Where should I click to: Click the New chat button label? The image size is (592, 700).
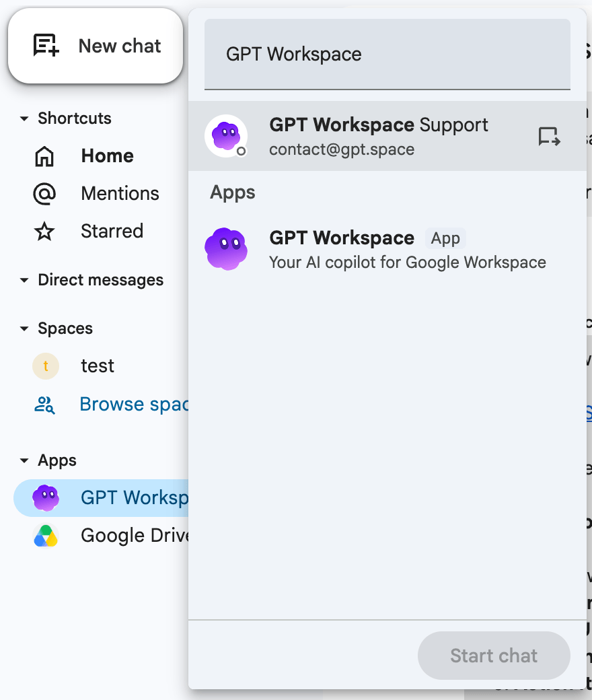tap(120, 46)
